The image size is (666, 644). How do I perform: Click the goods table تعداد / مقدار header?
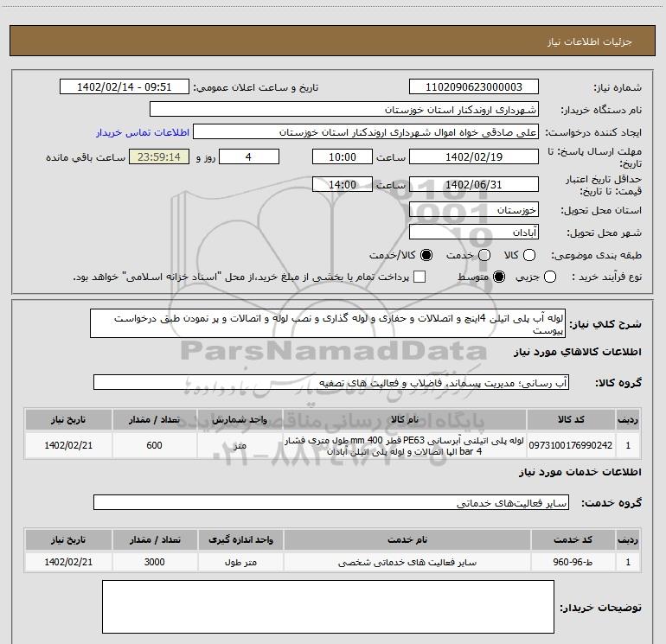(x=154, y=419)
